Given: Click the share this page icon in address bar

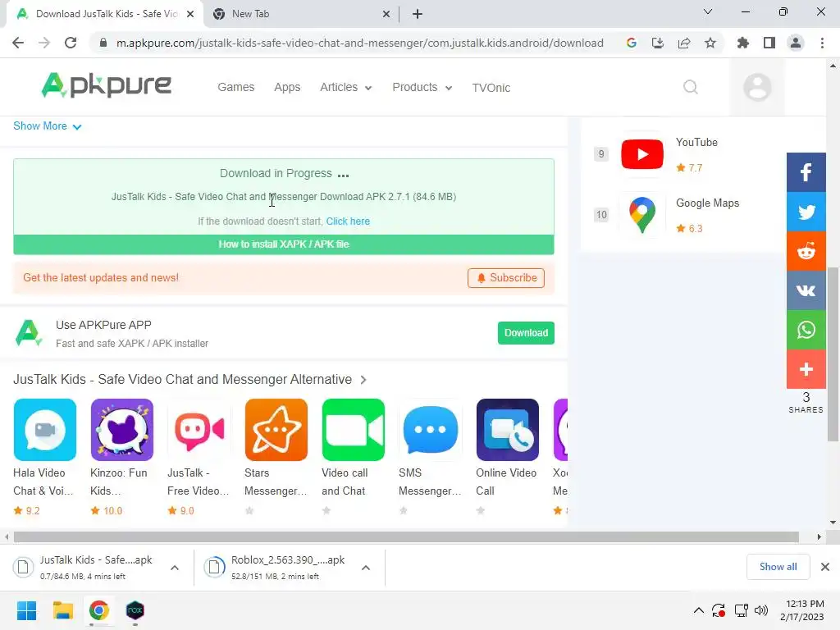Looking at the screenshot, I should 684,43.
